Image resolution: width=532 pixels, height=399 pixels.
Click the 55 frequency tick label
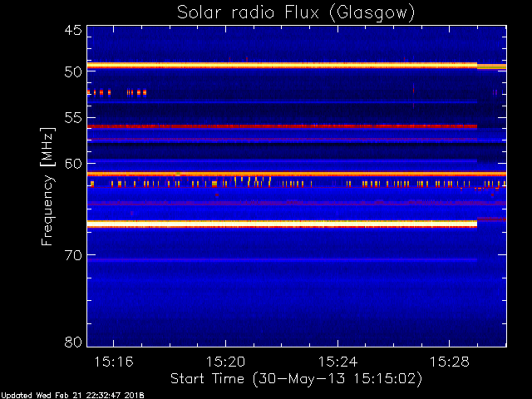(73, 118)
